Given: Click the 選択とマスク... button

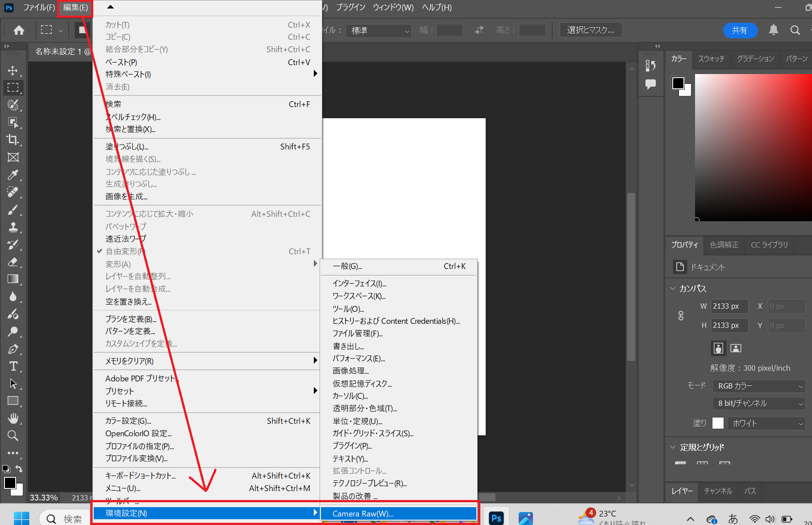Looking at the screenshot, I should pos(591,30).
